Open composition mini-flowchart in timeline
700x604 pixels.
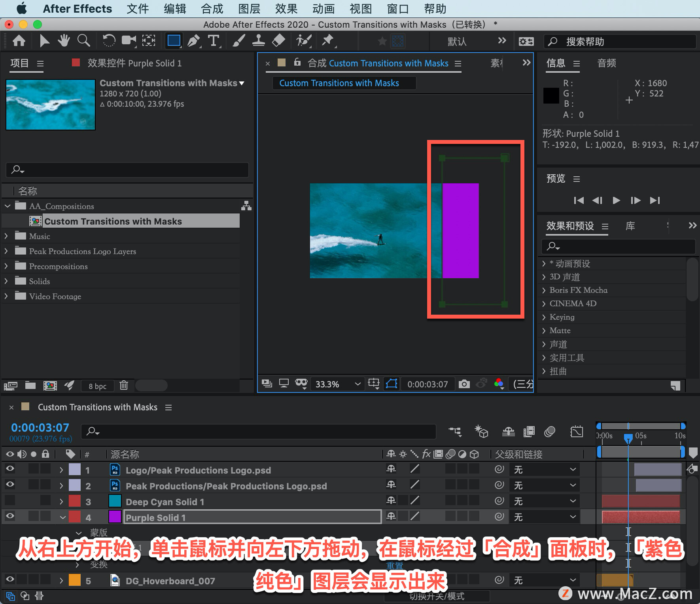(x=455, y=431)
